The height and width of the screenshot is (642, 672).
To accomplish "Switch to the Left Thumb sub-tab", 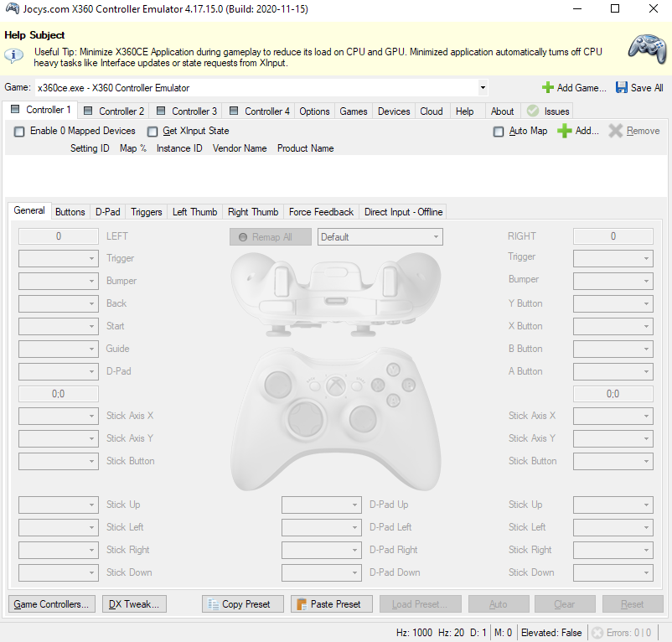I will coord(195,212).
